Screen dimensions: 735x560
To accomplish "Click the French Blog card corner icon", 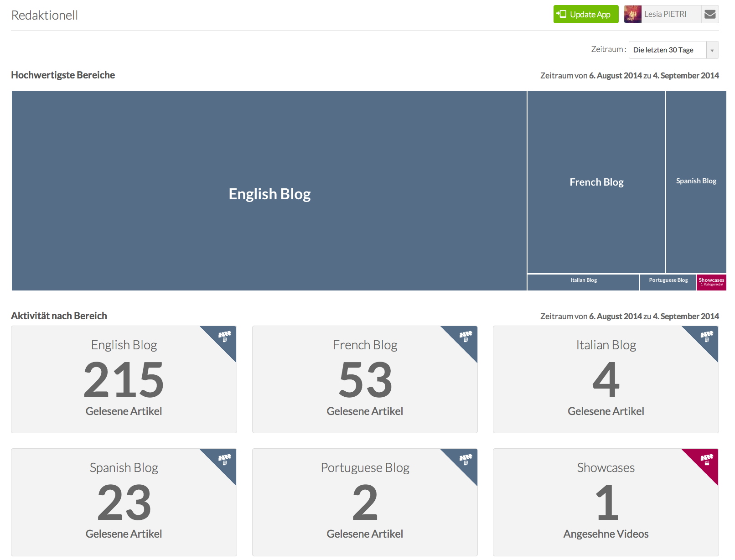I will [466, 337].
